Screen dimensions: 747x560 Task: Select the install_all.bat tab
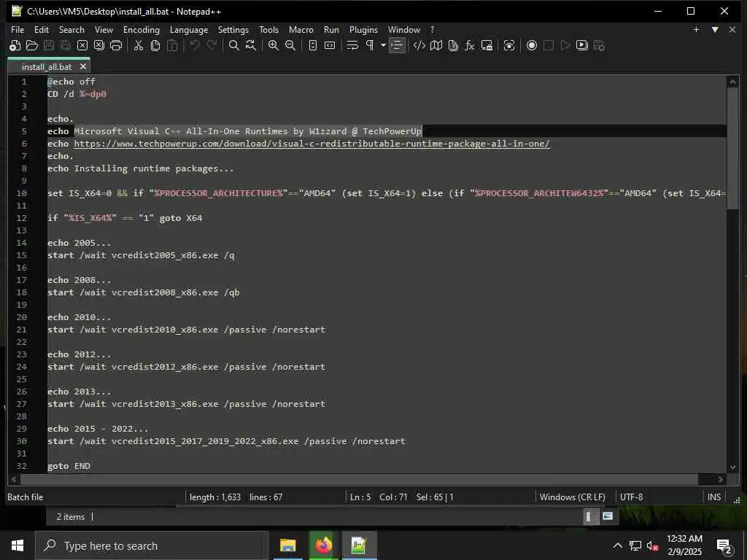pyautogui.click(x=46, y=67)
